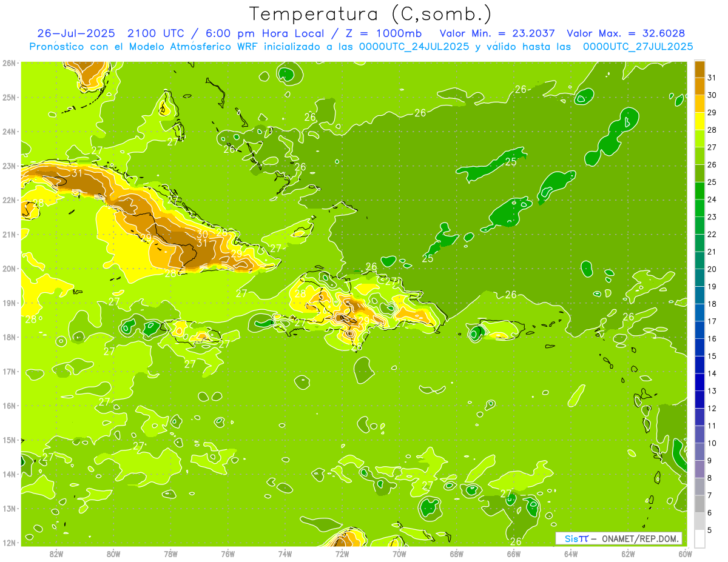Click the yellow swatch between 28 and 29 on scale
The width and height of the screenshot is (728, 562).
(700, 121)
